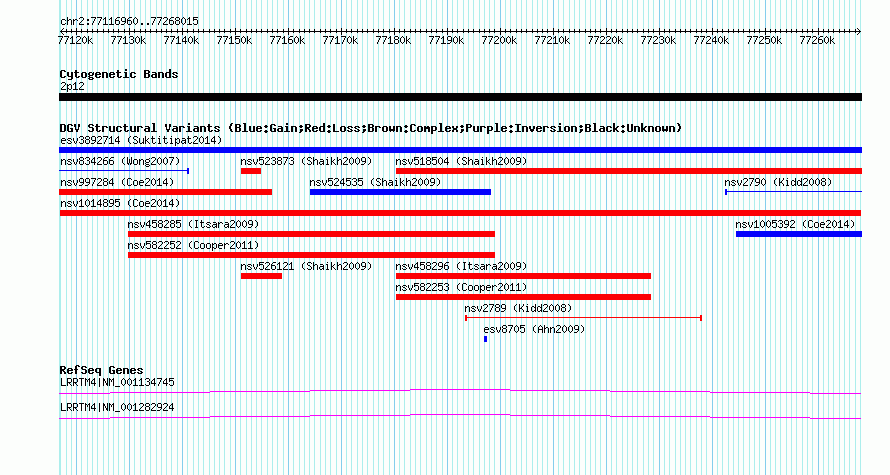Select the red nsv458285 loss bar
The width and height of the screenshot is (890, 475).
click(311, 234)
